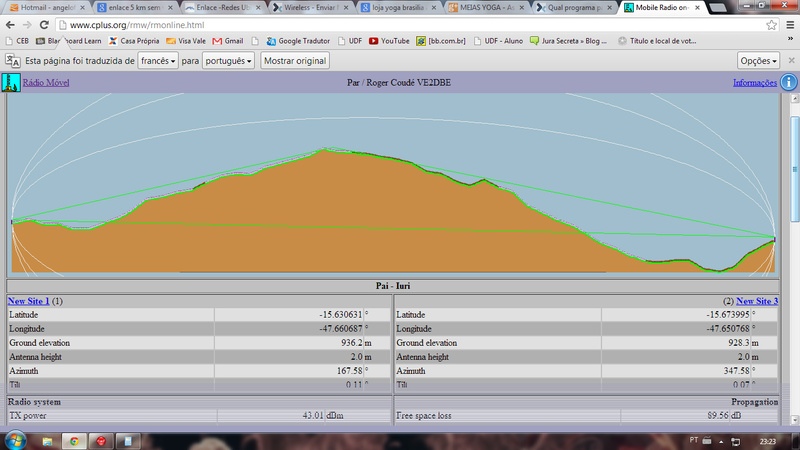Select the 936.2 ground elevation value
The image size is (800, 450).
click(x=352, y=343)
